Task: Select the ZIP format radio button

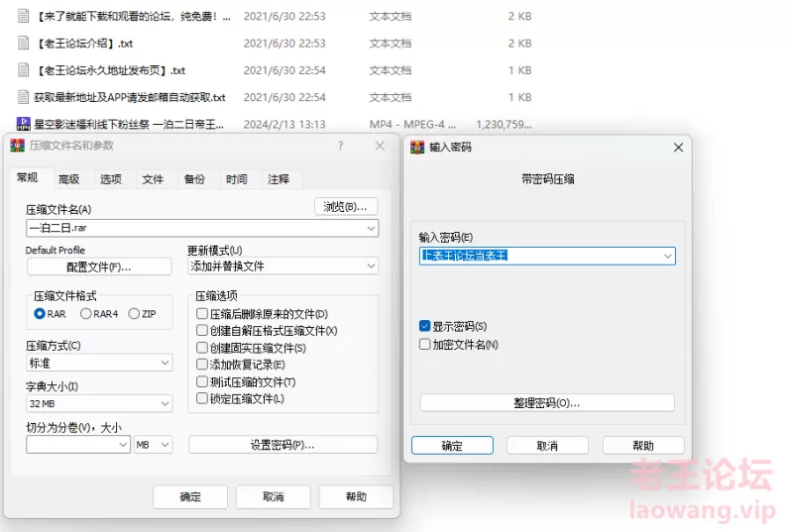Action: (134, 314)
